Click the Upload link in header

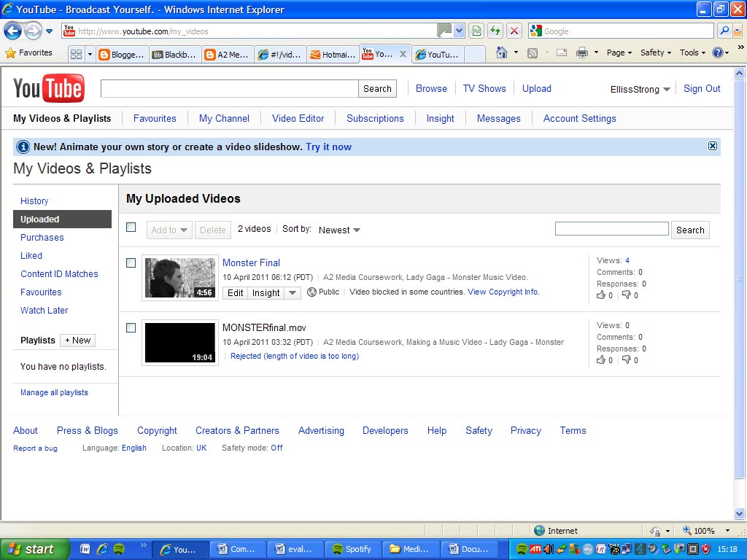click(536, 88)
